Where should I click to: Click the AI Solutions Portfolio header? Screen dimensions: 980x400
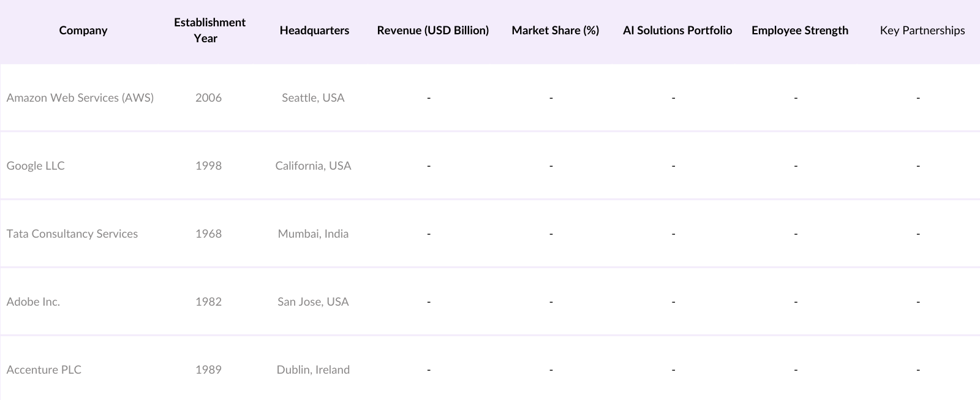677,31
